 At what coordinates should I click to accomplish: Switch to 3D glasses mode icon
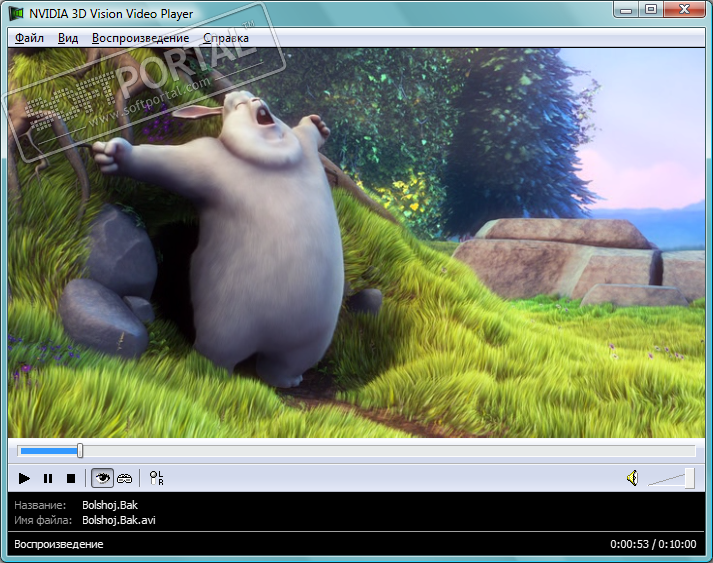point(125,478)
